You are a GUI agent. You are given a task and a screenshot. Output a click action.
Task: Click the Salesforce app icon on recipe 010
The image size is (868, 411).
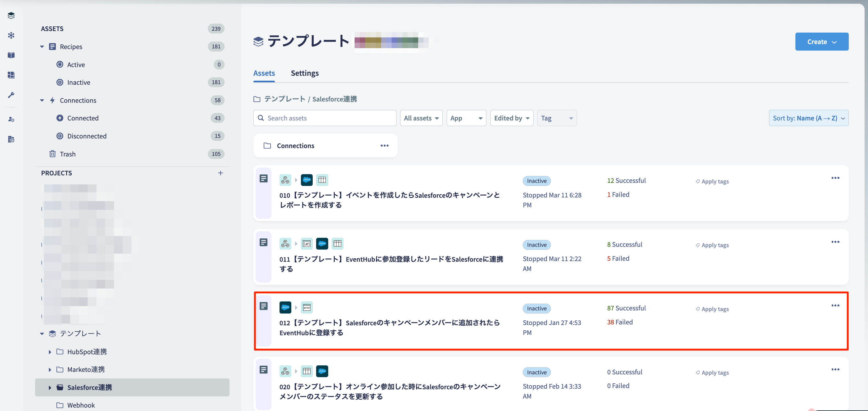pyautogui.click(x=306, y=180)
